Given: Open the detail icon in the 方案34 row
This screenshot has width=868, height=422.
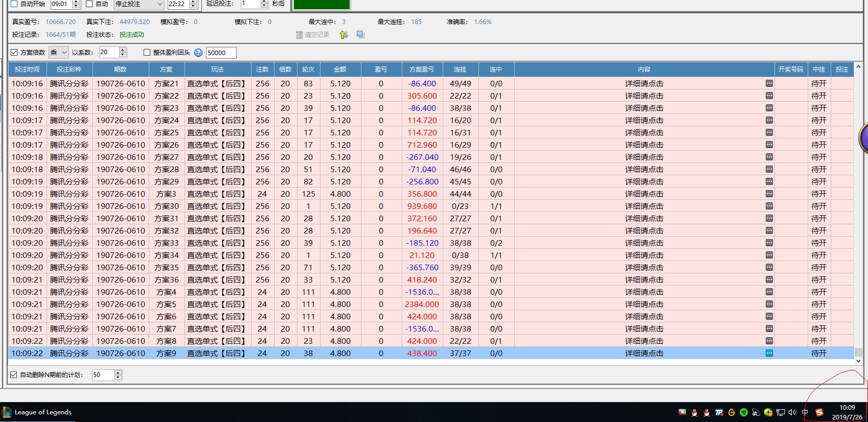Looking at the screenshot, I should point(769,255).
